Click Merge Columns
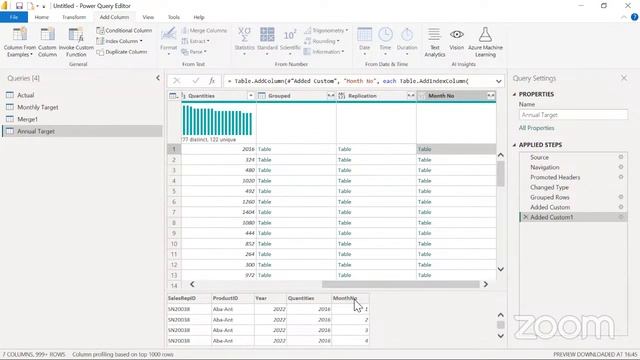Image resolution: width=640 pixels, height=360 pixels. (x=204, y=31)
